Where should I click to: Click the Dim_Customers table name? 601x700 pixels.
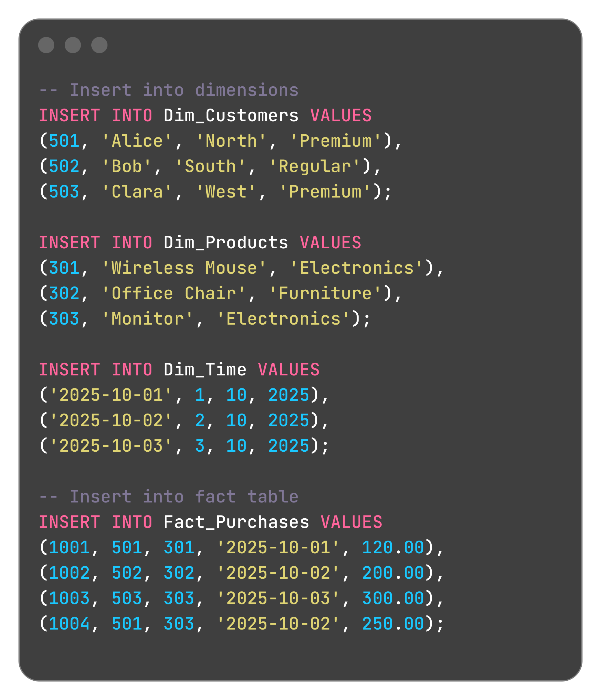(231, 116)
